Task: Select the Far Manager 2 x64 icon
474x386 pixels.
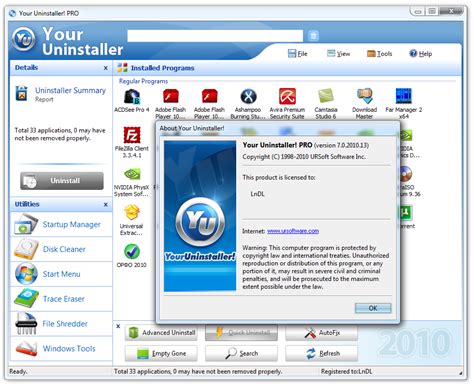Action: pos(404,96)
